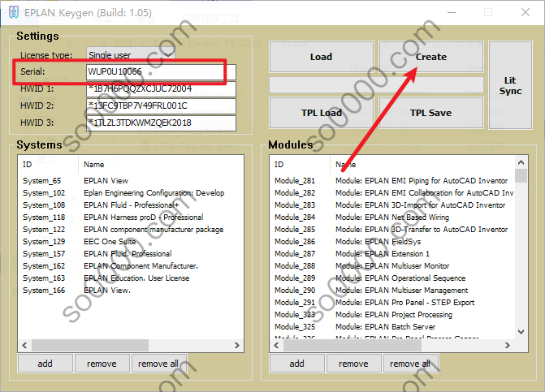This screenshot has width=545, height=392.
Task: Click the Load button
Action: pos(321,57)
